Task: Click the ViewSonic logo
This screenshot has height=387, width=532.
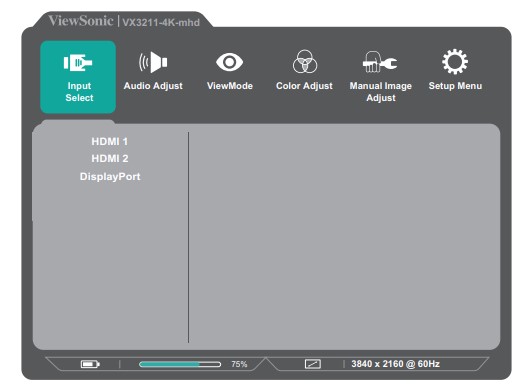Action: pyautogui.click(x=80, y=21)
